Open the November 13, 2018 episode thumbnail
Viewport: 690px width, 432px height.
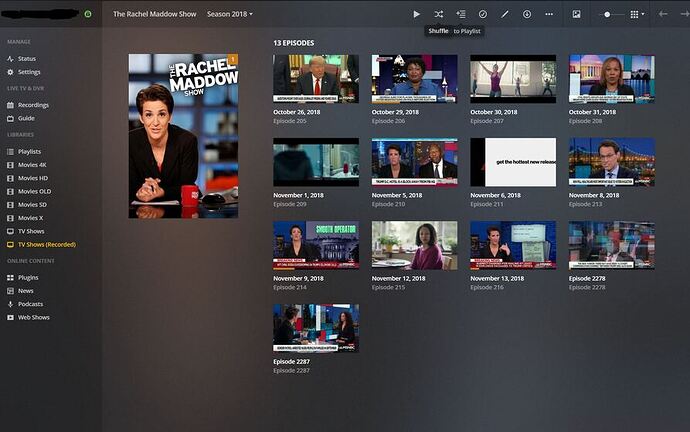click(513, 245)
